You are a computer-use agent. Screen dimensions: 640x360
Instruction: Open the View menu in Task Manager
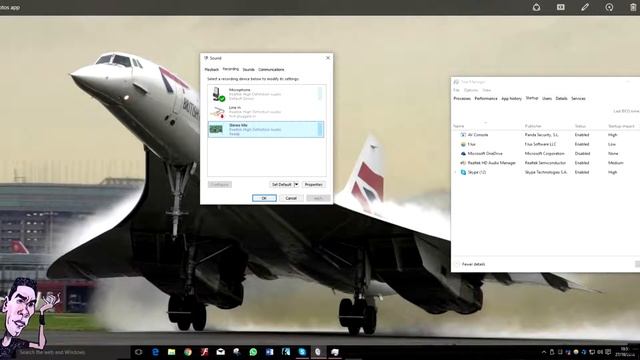click(x=487, y=90)
